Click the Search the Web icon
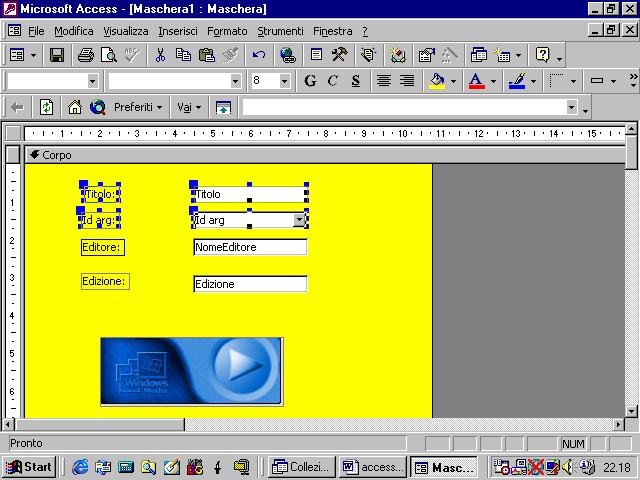Viewport: 640px width, 480px height. pyautogui.click(x=98, y=107)
